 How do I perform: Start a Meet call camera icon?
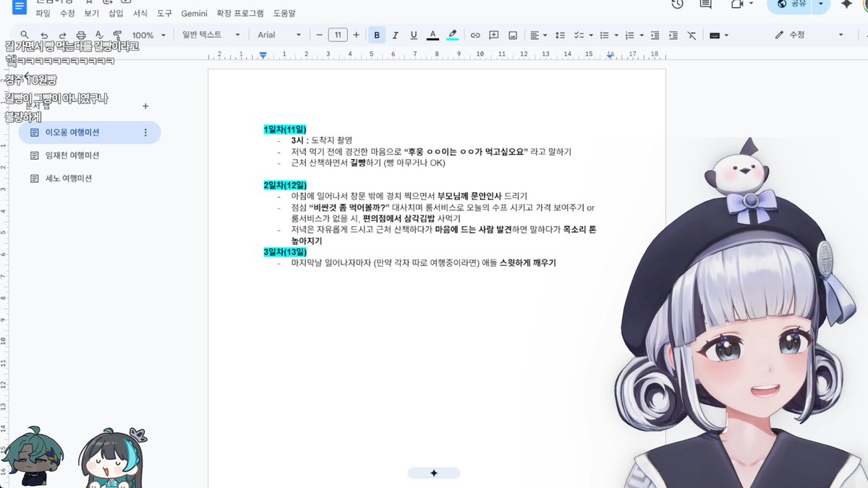click(x=737, y=4)
